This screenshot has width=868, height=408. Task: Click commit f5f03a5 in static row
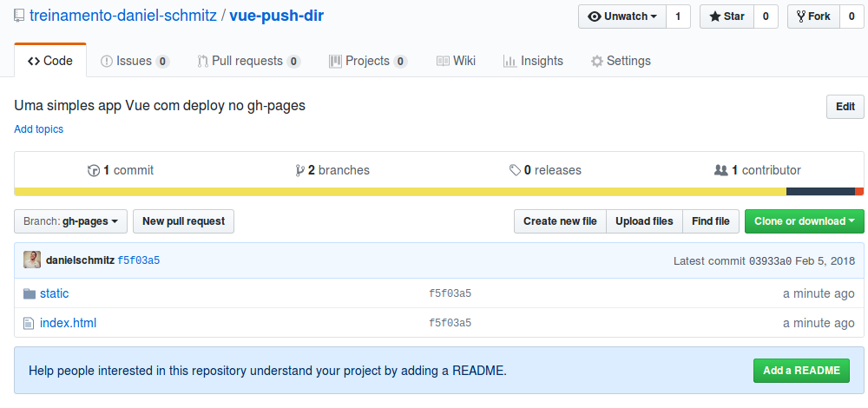[x=450, y=294]
